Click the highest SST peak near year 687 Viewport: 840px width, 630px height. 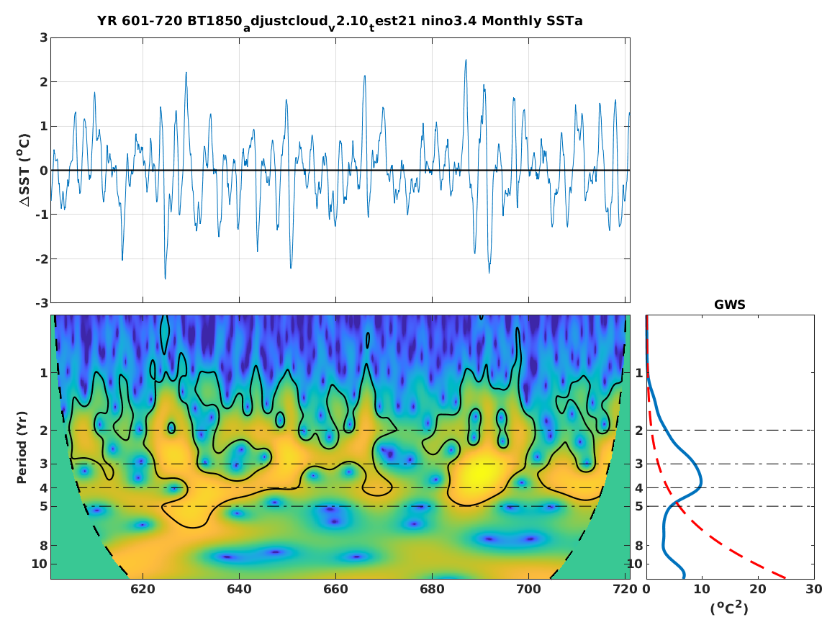(466, 60)
